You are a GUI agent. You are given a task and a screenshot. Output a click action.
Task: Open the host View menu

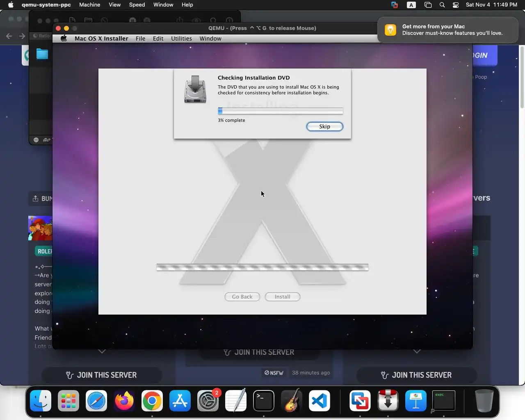click(114, 5)
